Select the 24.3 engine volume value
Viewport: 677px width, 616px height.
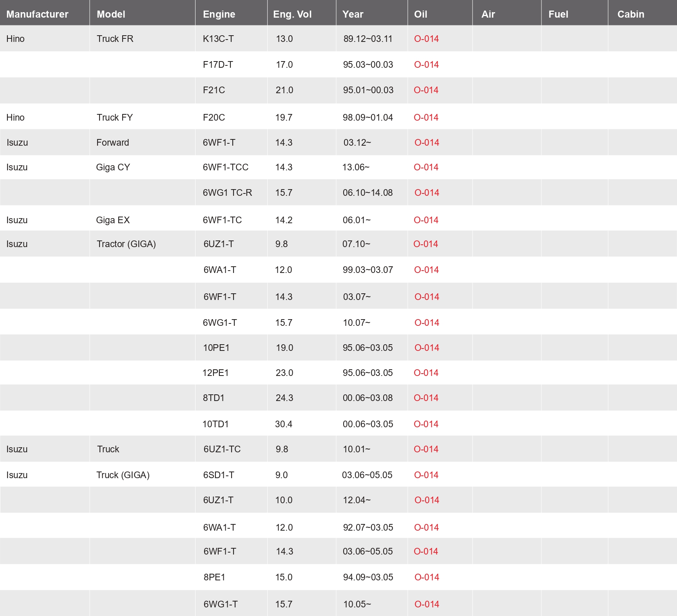284,398
